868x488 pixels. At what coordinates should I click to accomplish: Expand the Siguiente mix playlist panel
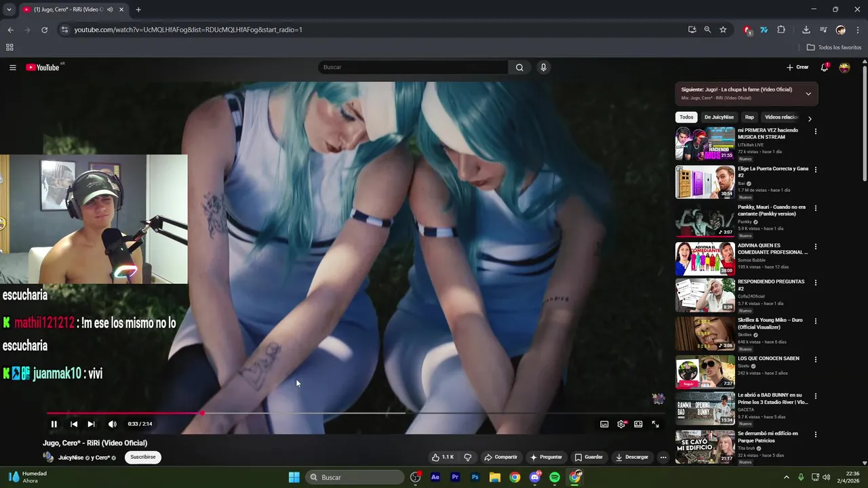(808, 94)
